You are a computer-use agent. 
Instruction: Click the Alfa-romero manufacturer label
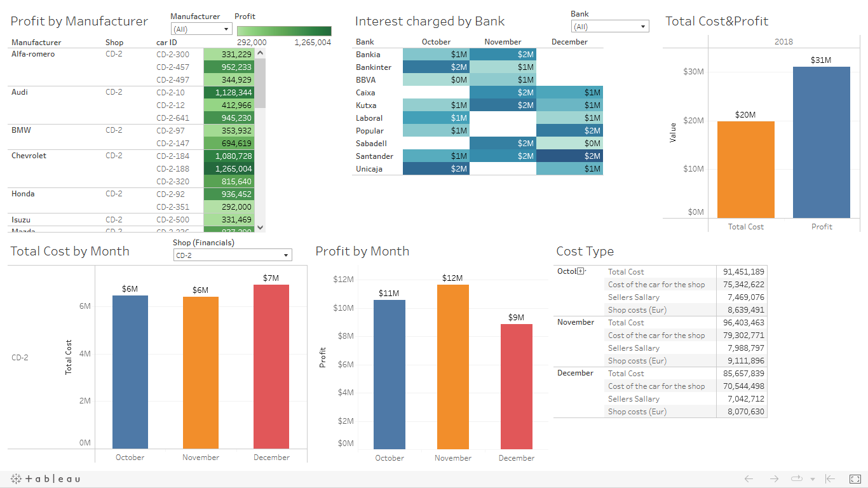33,54
